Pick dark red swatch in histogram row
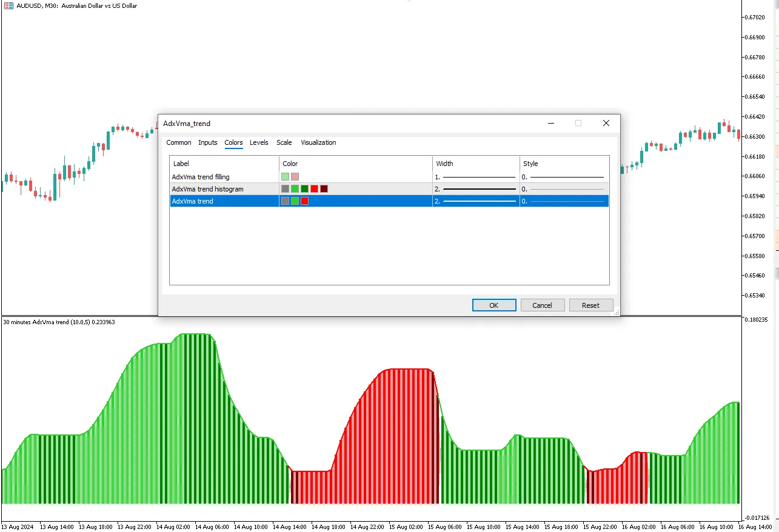Image resolution: width=779 pixels, height=532 pixels. (x=324, y=189)
